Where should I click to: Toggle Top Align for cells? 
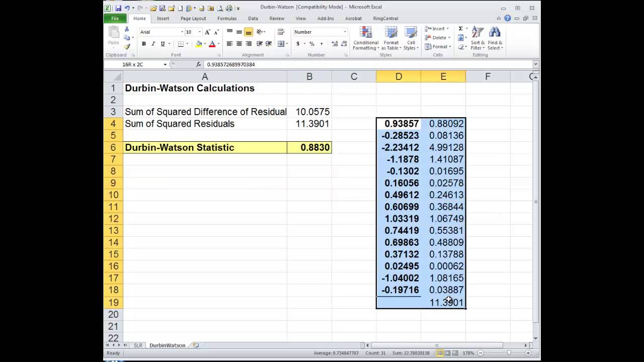229,32
